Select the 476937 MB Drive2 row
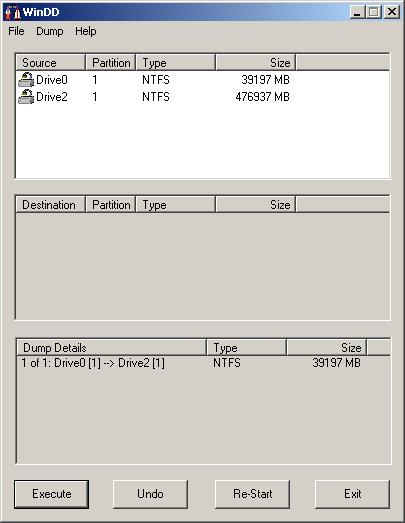405x523 pixels. pyautogui.click(x=202, y=97)
